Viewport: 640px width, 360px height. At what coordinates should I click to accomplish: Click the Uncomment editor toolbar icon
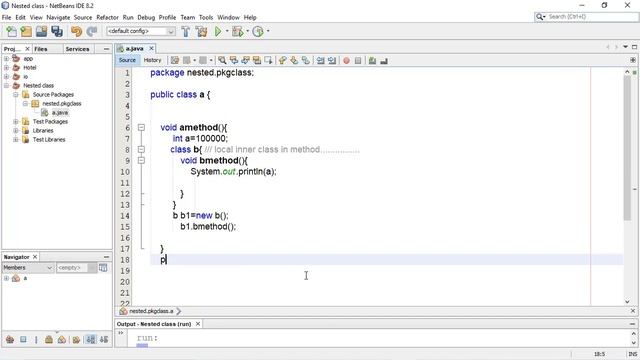(x=384, y=61)
